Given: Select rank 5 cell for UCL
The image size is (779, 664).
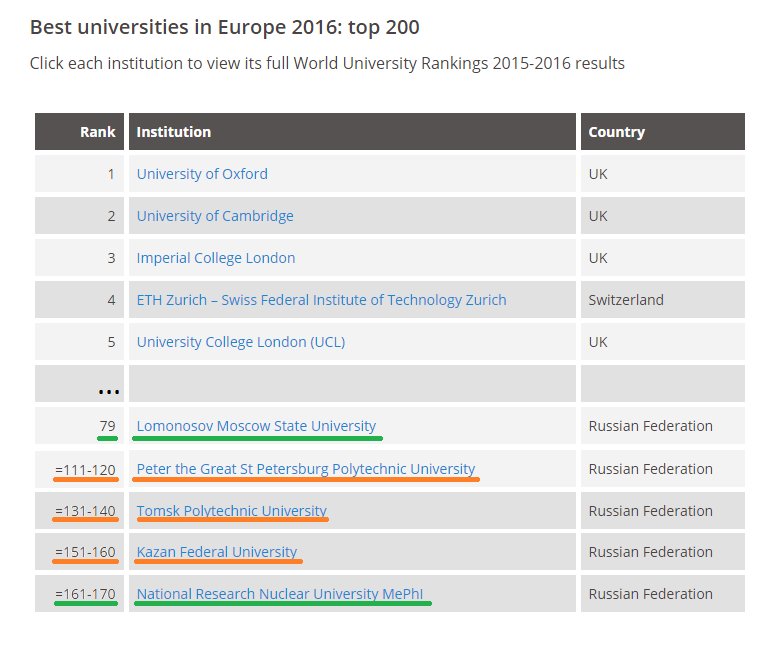Looking at the screenshot, I should 79,342.
